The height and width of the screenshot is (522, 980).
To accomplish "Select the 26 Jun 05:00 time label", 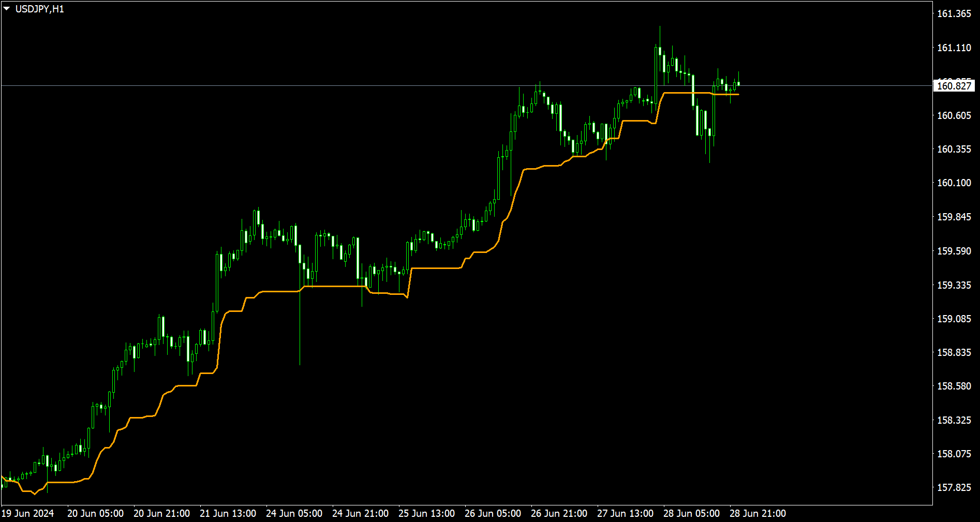I will (493, 513).
